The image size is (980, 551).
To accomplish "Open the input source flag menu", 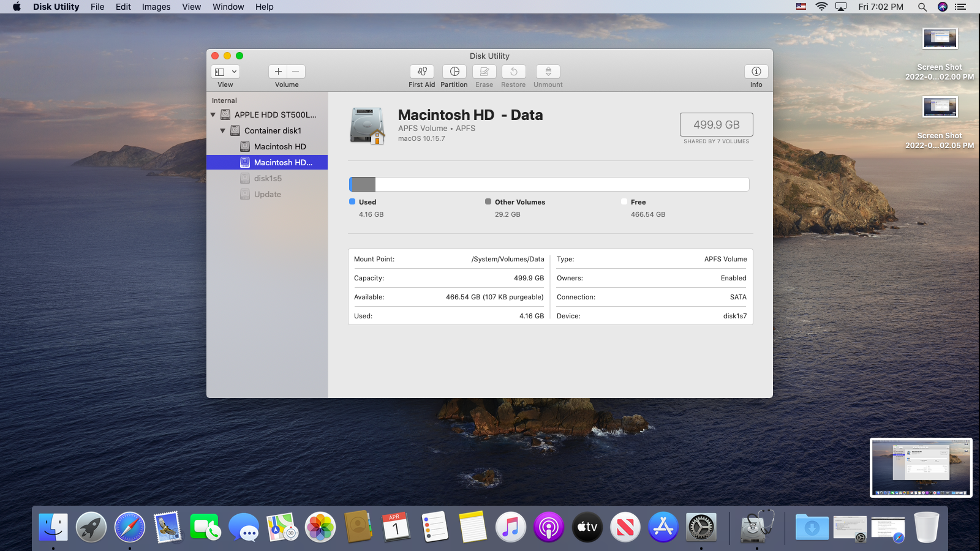I will pos(801,7).
